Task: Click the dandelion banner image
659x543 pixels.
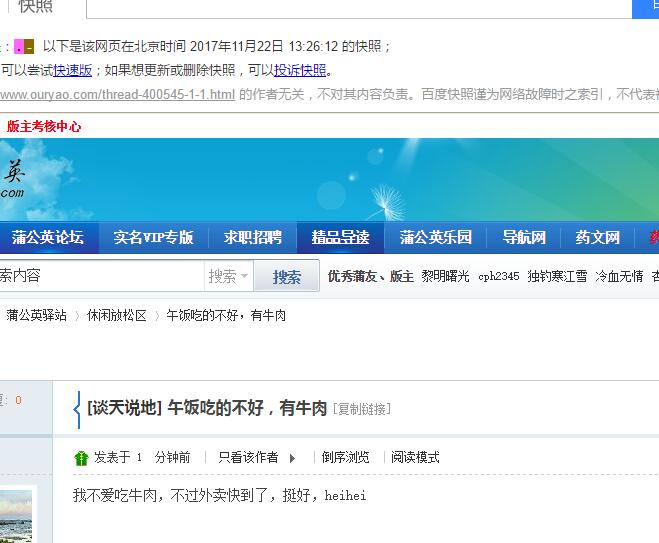Action: 330,179
